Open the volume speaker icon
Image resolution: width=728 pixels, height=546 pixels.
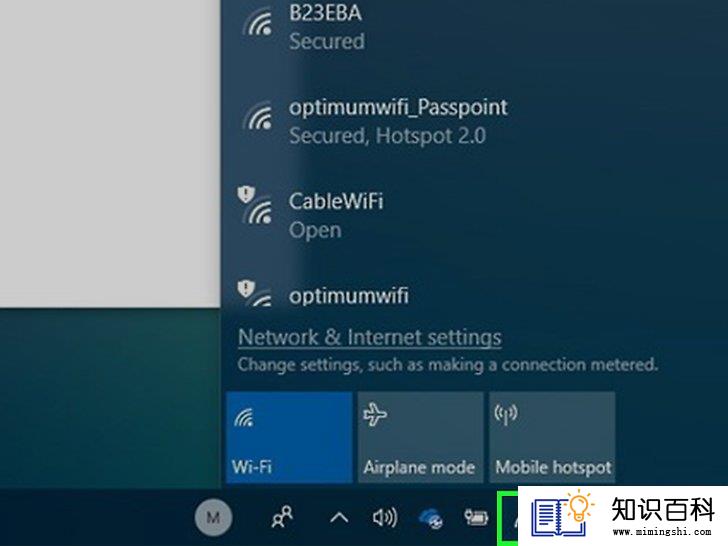385,517
